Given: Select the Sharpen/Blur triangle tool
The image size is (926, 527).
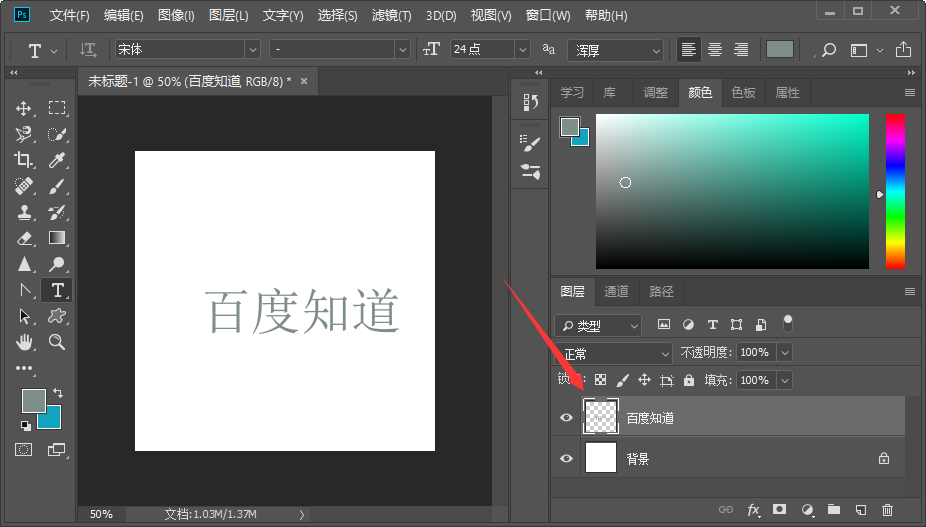Looking at the screenshot, I should (24, 264).
